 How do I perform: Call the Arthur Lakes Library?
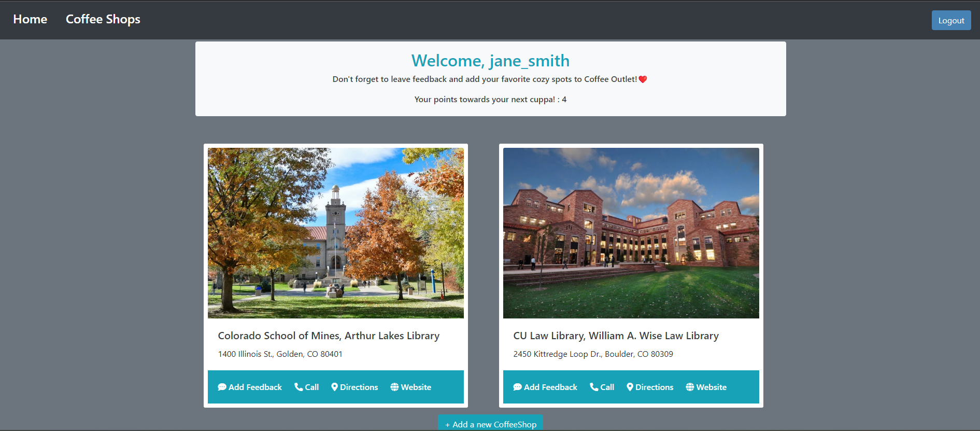point(306,387)
